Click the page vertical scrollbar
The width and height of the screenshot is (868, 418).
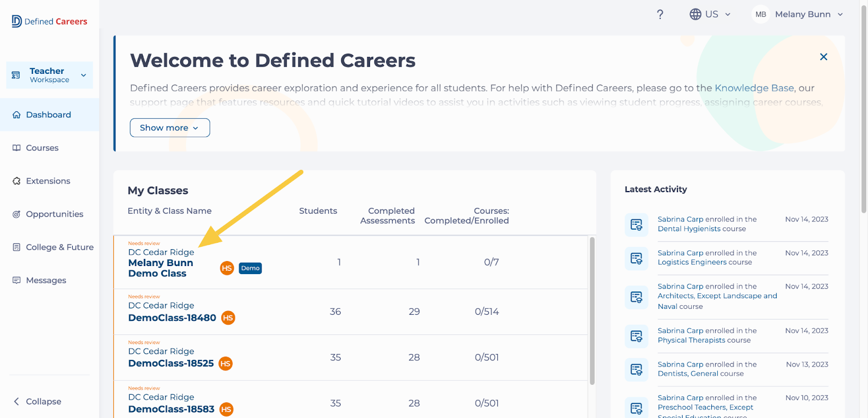click(x=864, y=109)
